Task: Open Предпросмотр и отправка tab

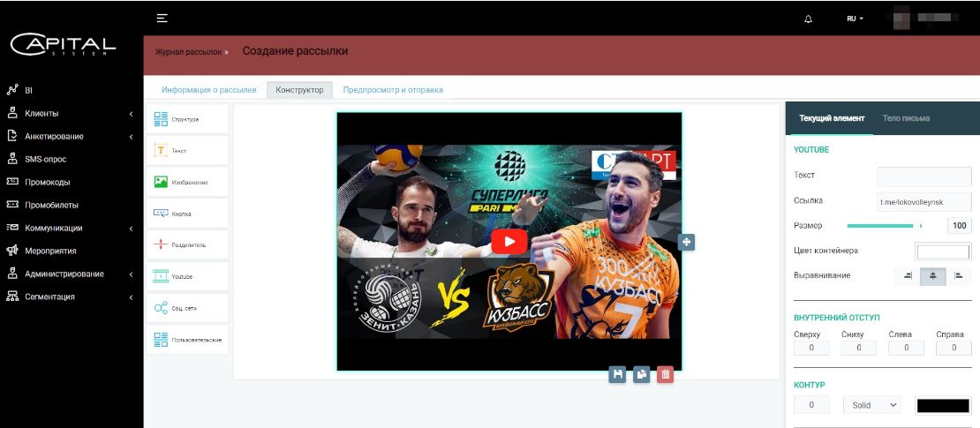Action: click(x=393, y=90)
